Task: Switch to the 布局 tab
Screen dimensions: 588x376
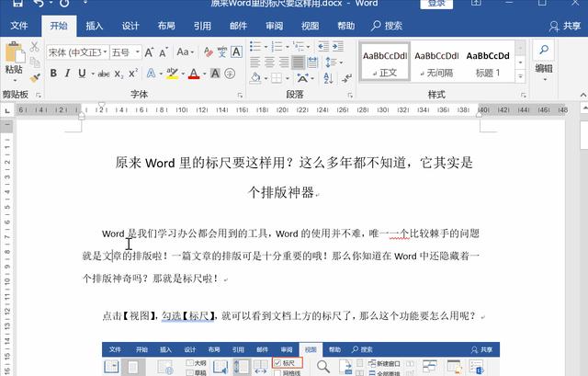Action: 166,26
